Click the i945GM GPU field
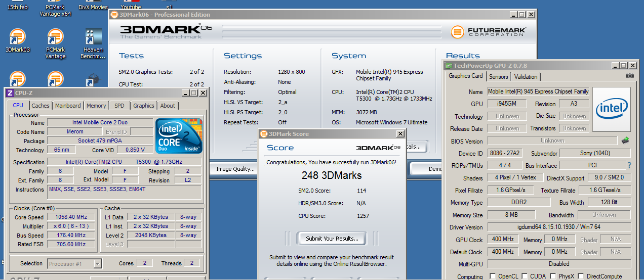 507,104
